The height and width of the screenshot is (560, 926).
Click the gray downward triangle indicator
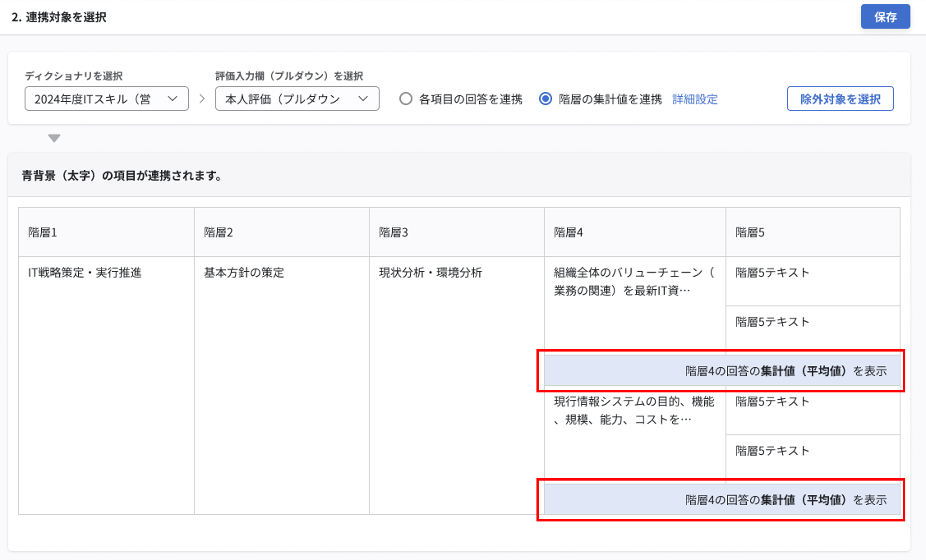(x=54, y=138)
